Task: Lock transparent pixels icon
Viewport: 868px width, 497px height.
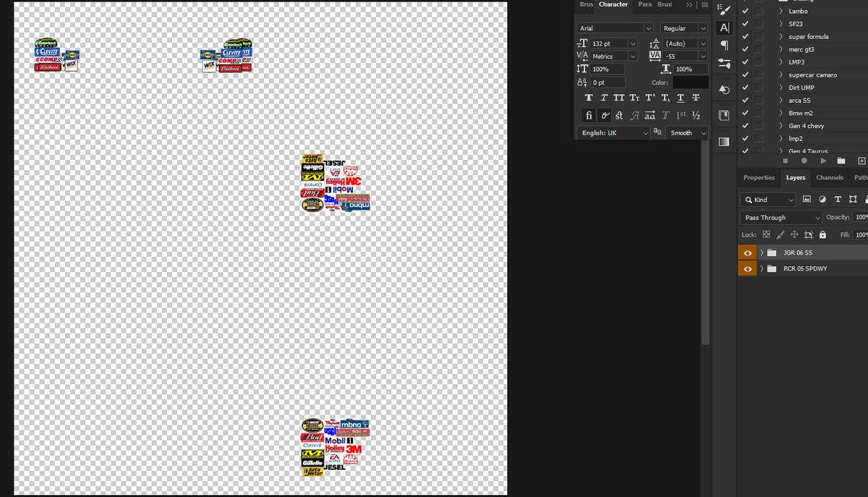Action: coord(766,235)
